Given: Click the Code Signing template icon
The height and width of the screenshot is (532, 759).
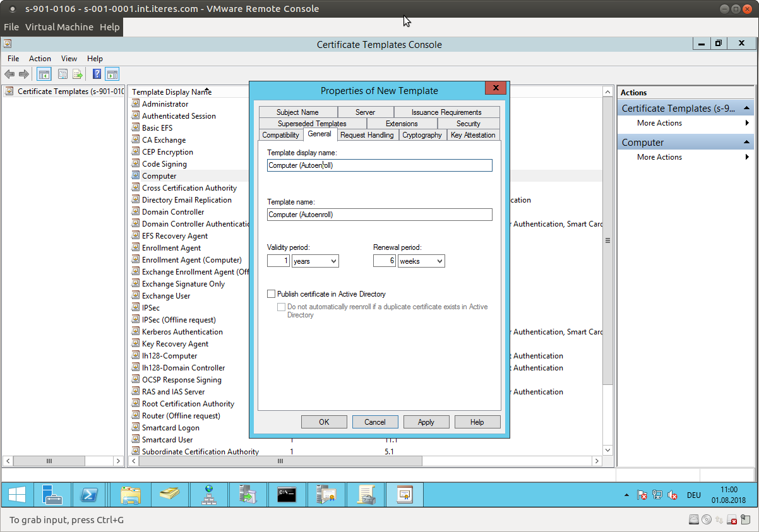Looking at the screenshot, I should [x=136, y=163].
